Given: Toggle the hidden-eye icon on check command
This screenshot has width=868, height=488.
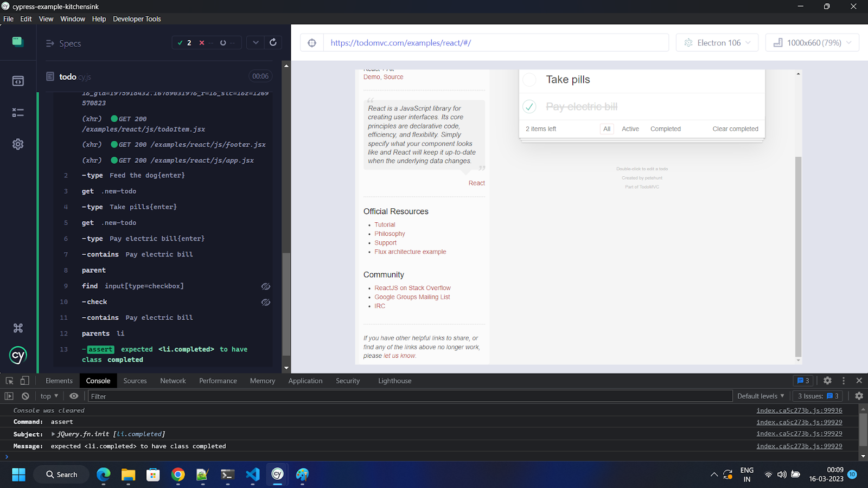Looking at the screenshot, I should [x=266, y=302].
